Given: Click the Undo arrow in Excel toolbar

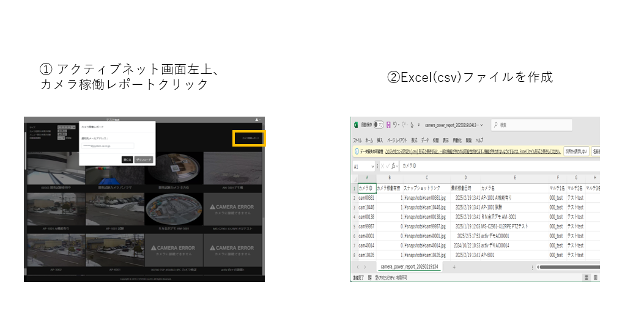Looking at the screenshot, I should pyautogui.click(x=395, y=125).
